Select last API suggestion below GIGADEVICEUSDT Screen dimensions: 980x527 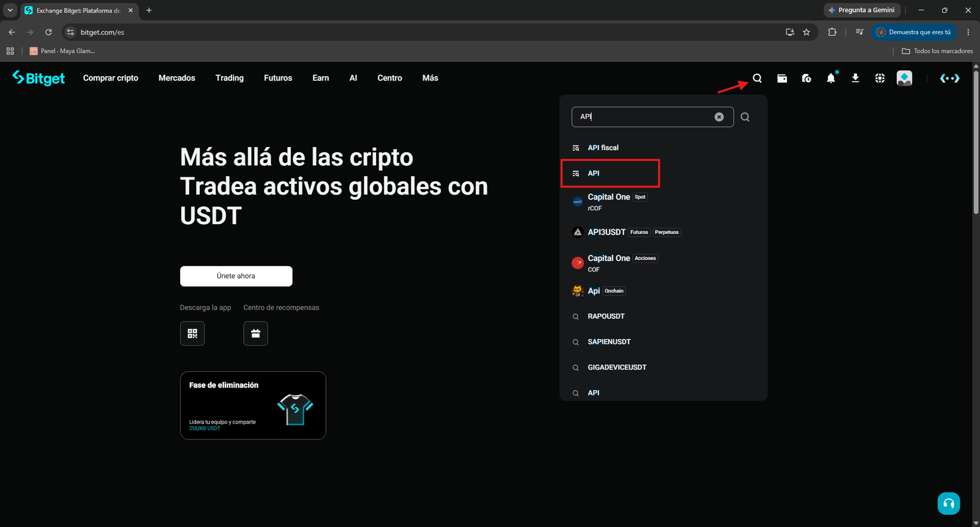(x=663, y=393)
